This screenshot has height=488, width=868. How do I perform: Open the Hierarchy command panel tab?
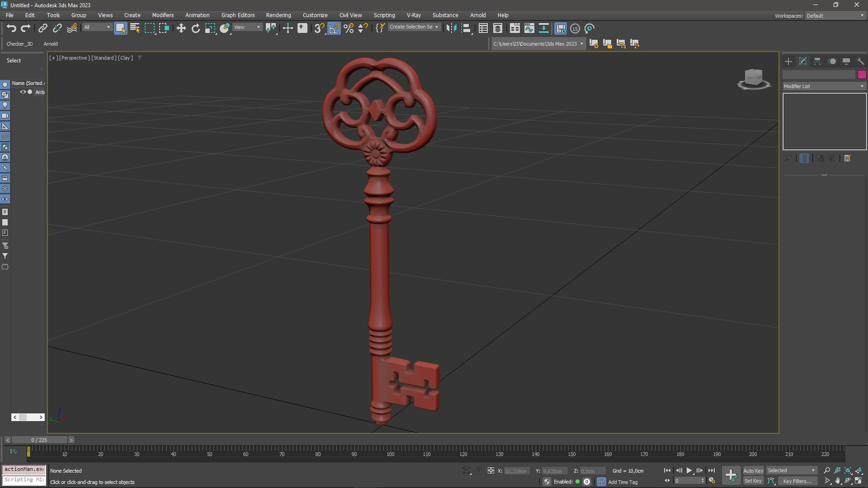[x=817, y=61]
